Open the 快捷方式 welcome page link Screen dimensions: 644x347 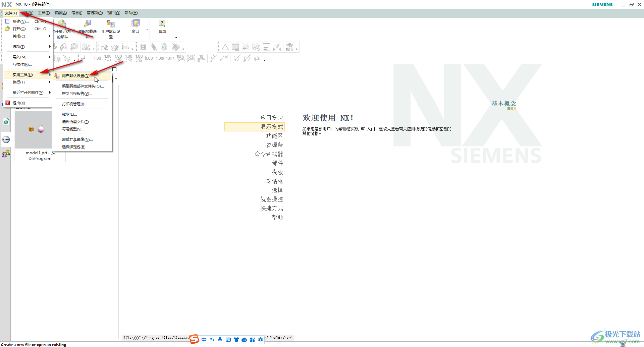[x=272, y=208]
